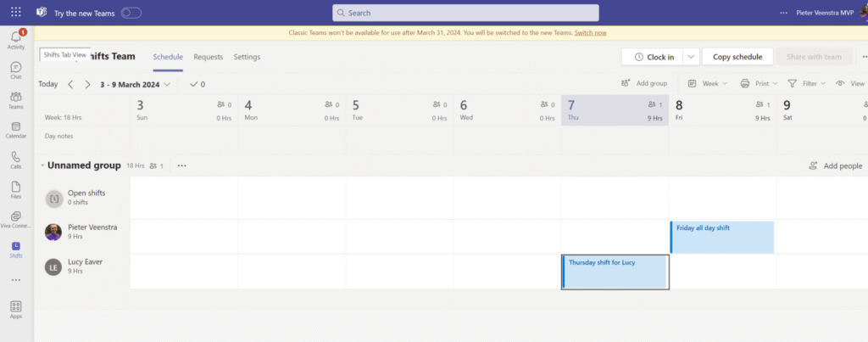Switch to the Settings tab
The width and height of the screenshot is (868, 342).
247,57
